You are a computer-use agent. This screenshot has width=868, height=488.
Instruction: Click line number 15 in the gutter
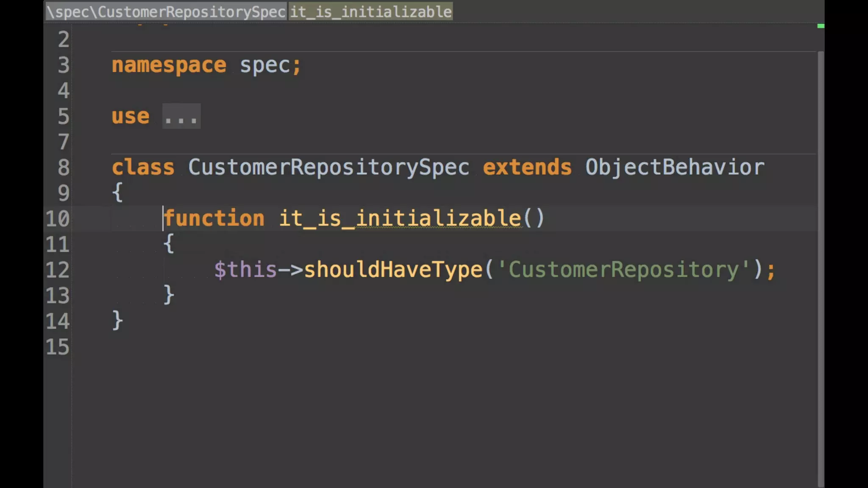pos(58,347)
